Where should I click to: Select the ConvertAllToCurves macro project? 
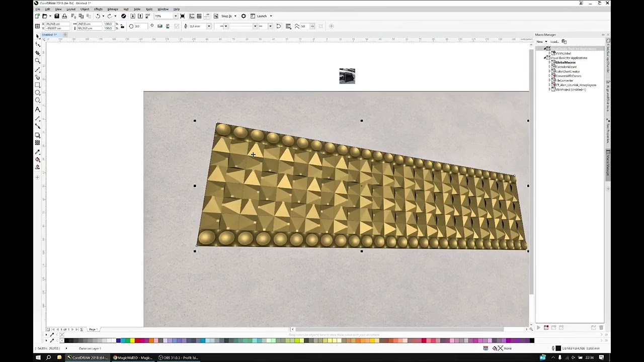point(568,76)
